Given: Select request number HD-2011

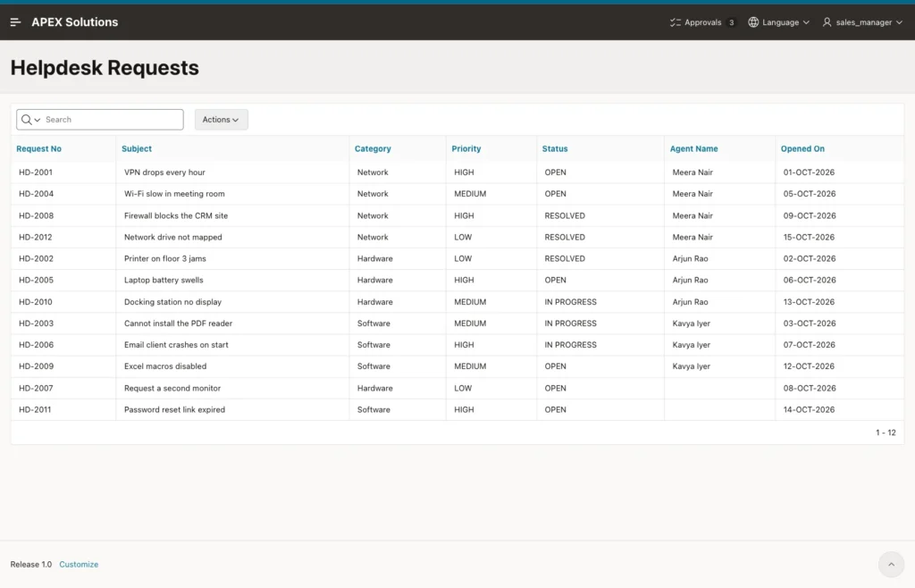Looking at the screenshot, I should 35,409.
